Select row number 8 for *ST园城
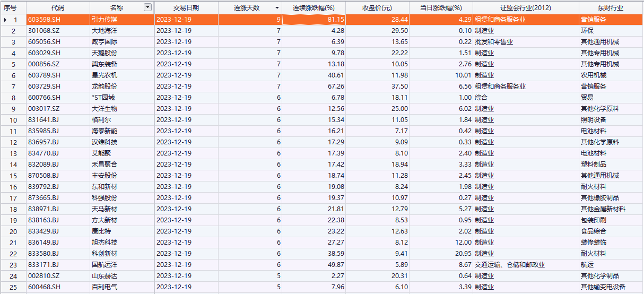 tap(13, 98)
